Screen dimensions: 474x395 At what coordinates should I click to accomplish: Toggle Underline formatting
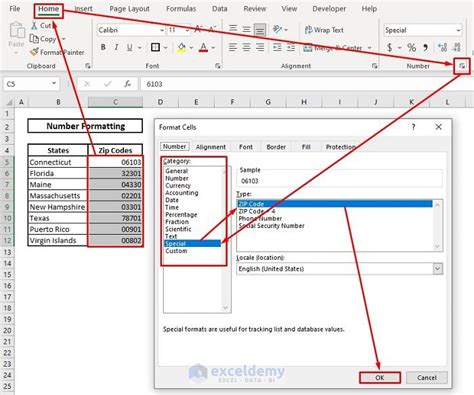[x=129, y=47]
